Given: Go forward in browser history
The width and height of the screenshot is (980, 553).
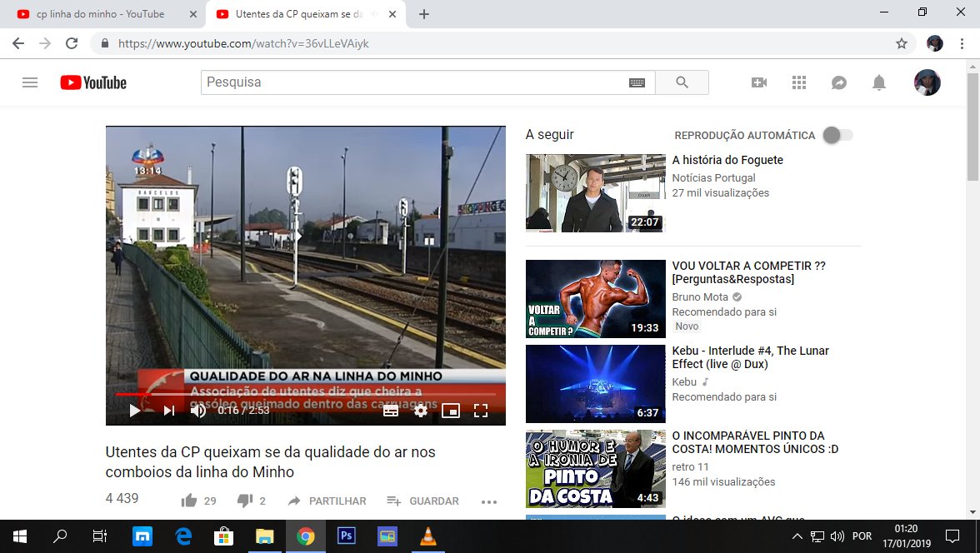Looking at the screenshot, I should (45, 43).
